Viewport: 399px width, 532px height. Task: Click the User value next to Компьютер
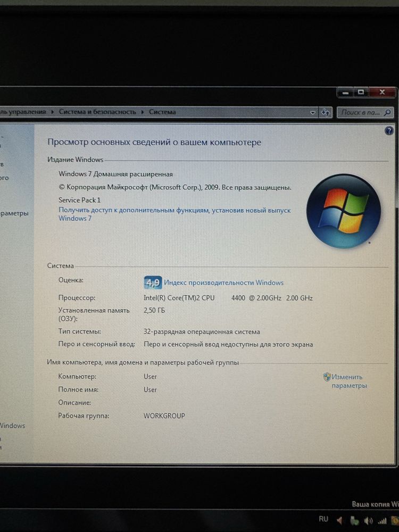pyautogui.click(x=150, y=377)
